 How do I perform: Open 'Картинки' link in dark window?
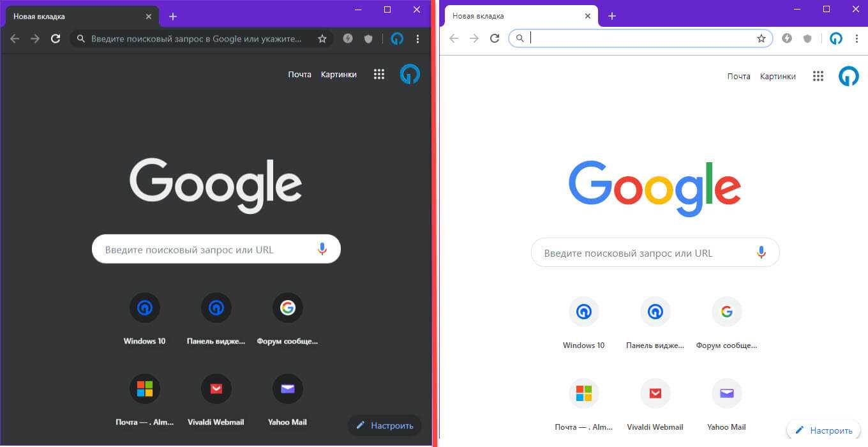pyautogui.click(x=339, y=75)
